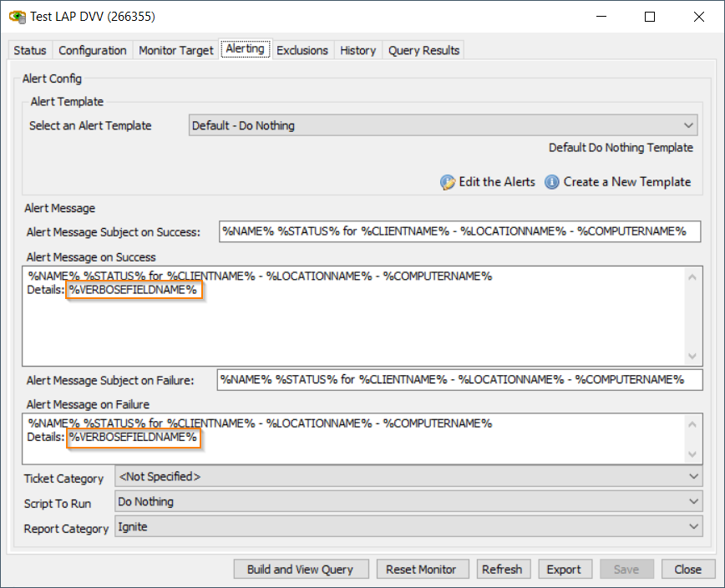The width and height of the screenshot is (725, 588).
Task: Click the Edit the Alerts pencil icon
Action: (447, 182)
